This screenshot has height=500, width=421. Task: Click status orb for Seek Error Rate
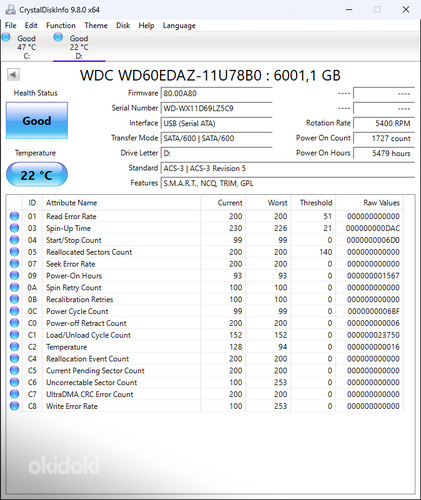[x=14, y=264]
